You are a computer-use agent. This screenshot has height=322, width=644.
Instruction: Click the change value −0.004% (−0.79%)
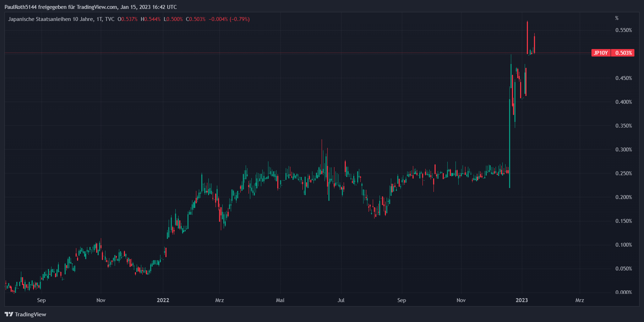(x=229, y=19)
